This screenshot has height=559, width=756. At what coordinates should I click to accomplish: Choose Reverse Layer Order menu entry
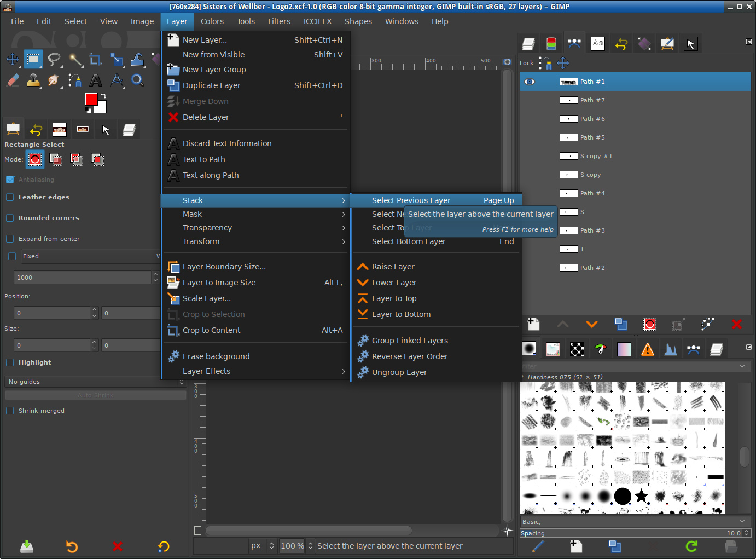coord(410,356)
